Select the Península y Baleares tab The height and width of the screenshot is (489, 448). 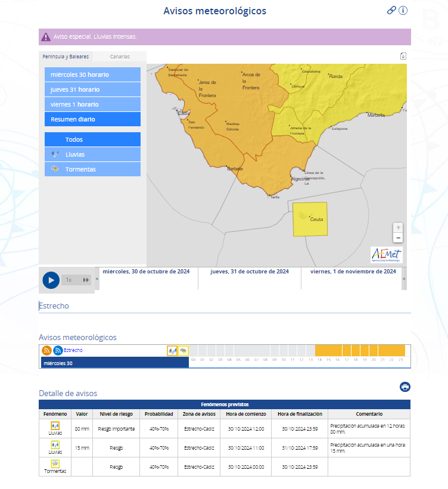point(66,57)
